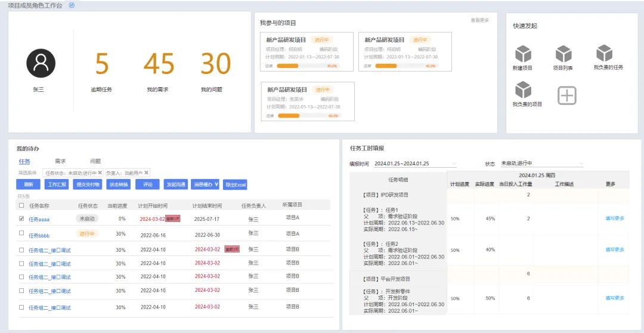Open 查看更多 in 我参与的项目
644x333 pixels.
point(479,20)
